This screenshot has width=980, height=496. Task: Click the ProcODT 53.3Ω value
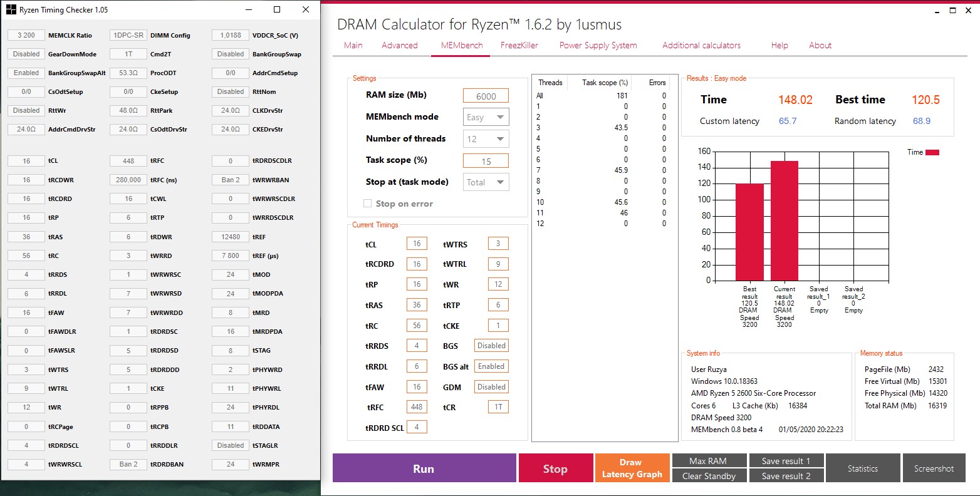128,73
